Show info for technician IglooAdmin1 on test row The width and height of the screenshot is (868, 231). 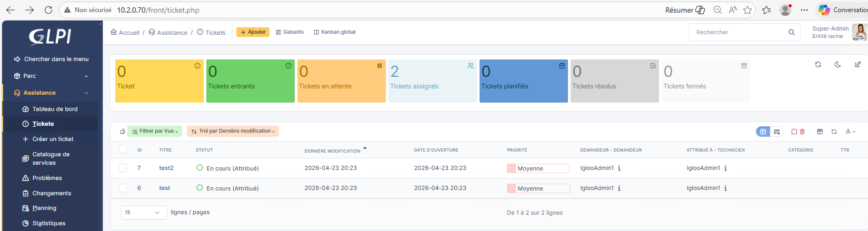(725, 188)
